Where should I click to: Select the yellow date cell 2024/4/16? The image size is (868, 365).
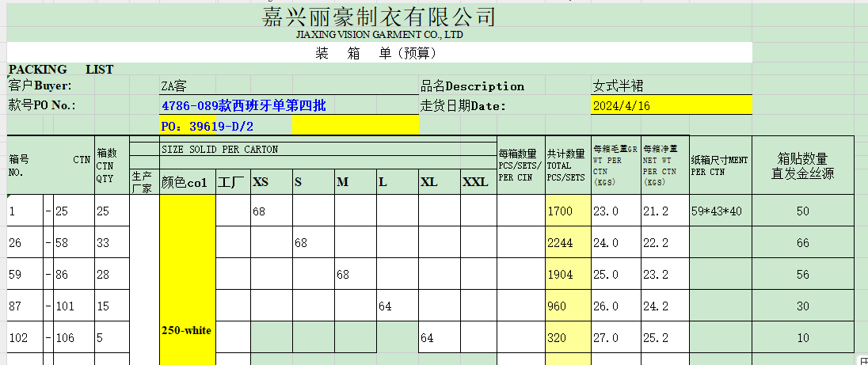pyautogui.click(x=622, y=105)
